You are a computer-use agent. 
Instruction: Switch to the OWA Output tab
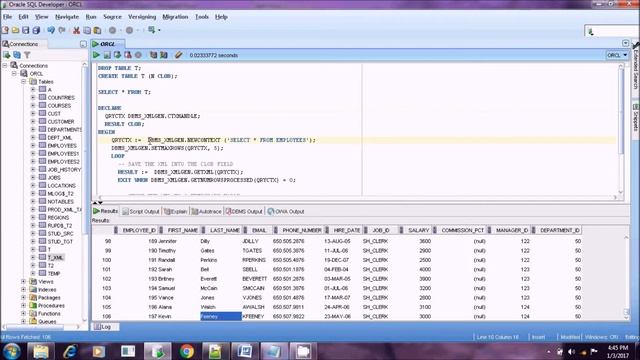coord(286,211)
